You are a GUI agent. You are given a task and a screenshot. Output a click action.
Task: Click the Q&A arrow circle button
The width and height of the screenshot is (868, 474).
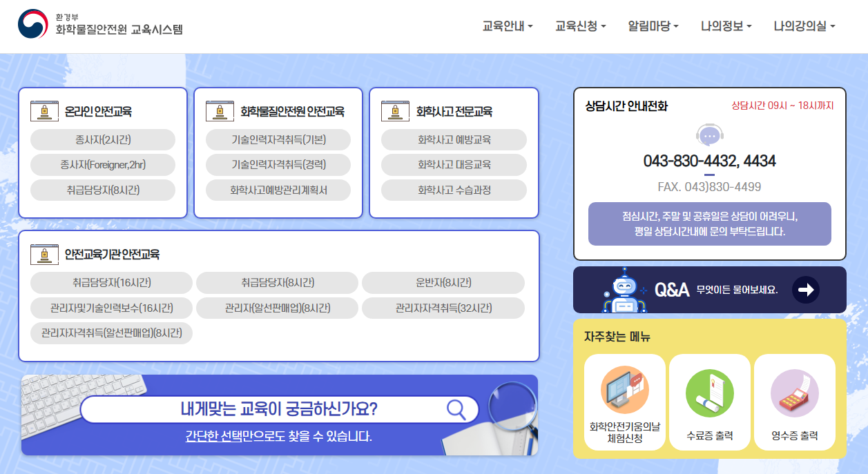[806, 290]
